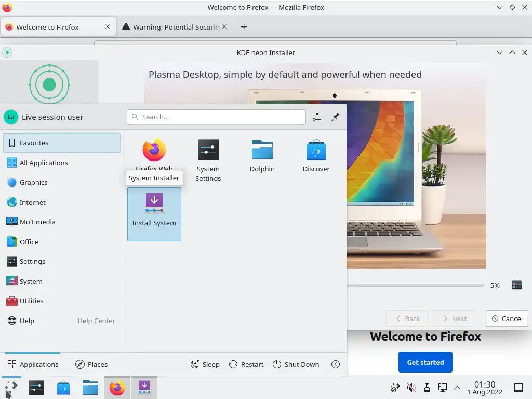This screenshot has width=532, height=399.
Task: Close the Welcome to Firefox tab
Action: (108, 26)
